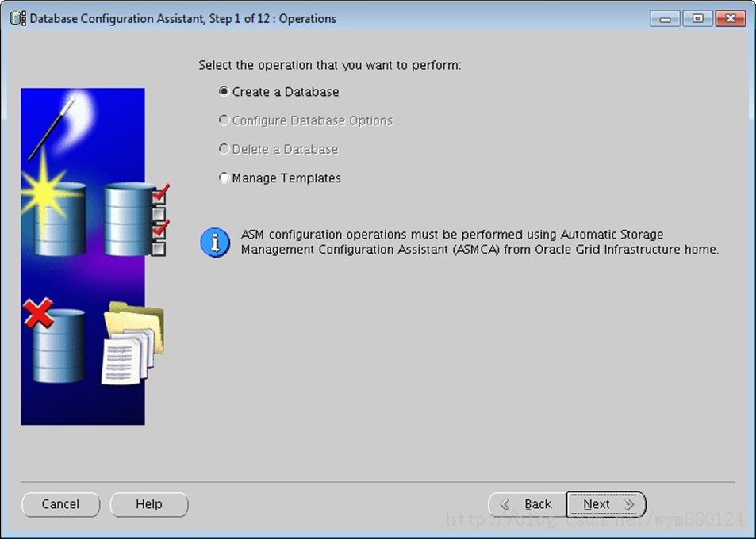Image resolution: width=756 pixels, height=539 pixels.
Task: Click the ASM configuration information message
Action: pyautogui.click(x=480, y=242)
